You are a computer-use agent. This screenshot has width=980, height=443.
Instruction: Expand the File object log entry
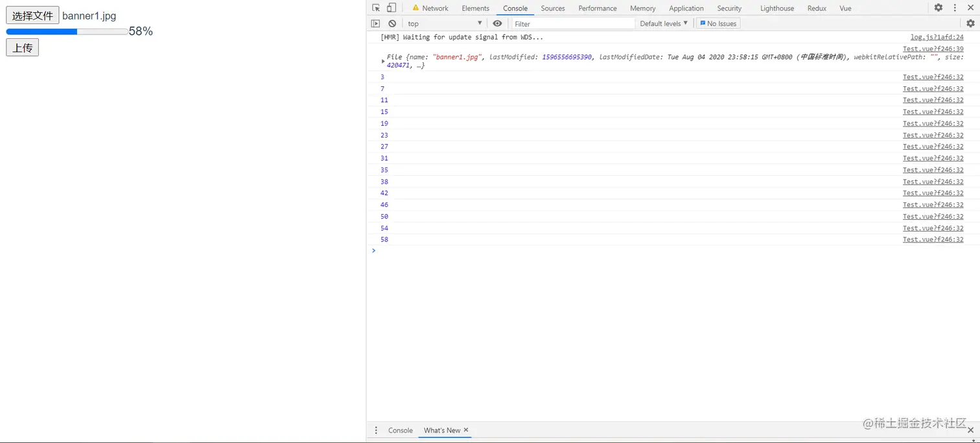pos(383,61)
